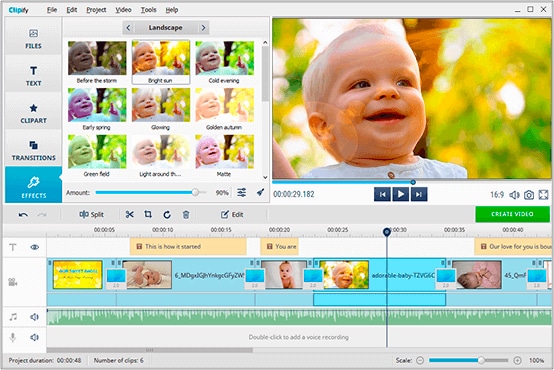
Task: Click the timeline playhead marker
Action: coord(387,232)
